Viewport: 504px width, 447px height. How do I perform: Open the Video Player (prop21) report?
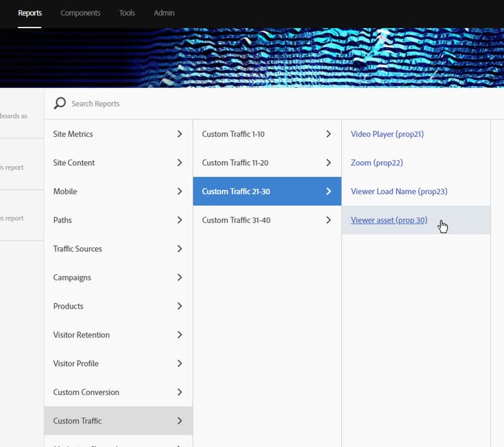click(x=387, y=134)
